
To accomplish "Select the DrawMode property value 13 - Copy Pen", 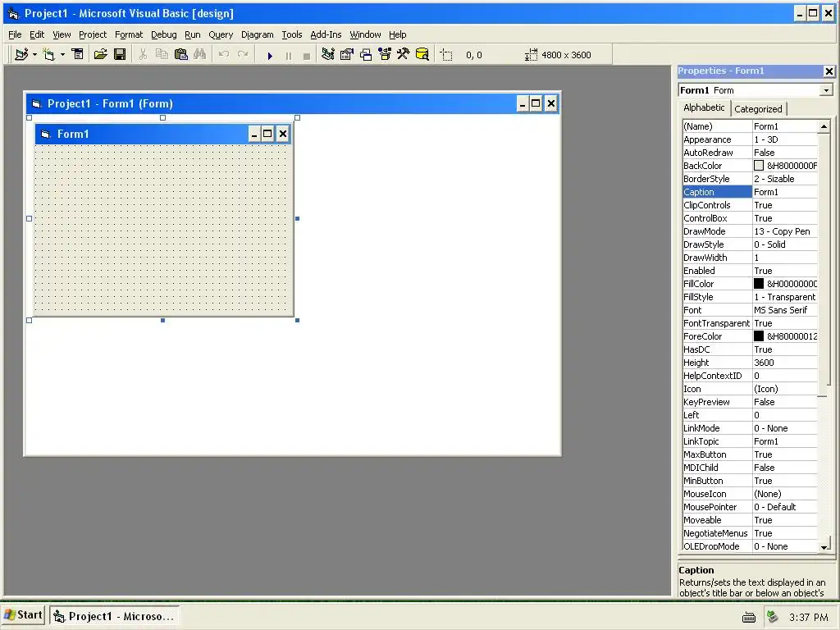I will 785,231.
